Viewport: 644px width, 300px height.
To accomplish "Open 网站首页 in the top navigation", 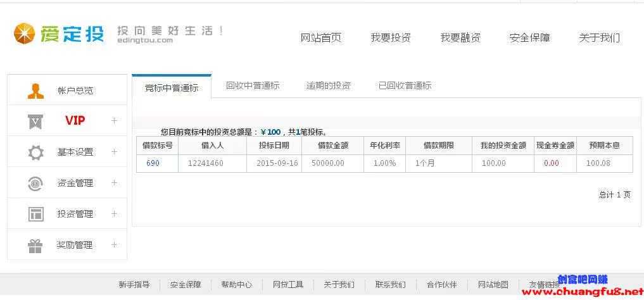I will point(321,38).
